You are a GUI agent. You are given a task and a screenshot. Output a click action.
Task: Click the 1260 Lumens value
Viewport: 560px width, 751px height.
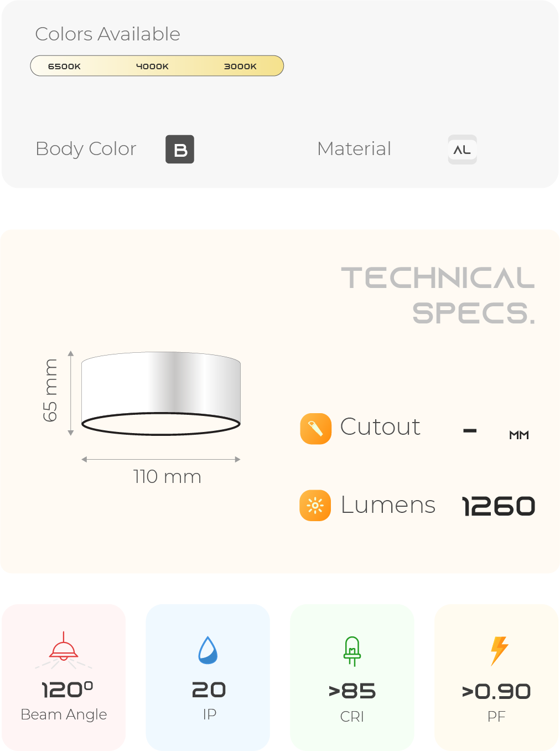pos(499,506)
